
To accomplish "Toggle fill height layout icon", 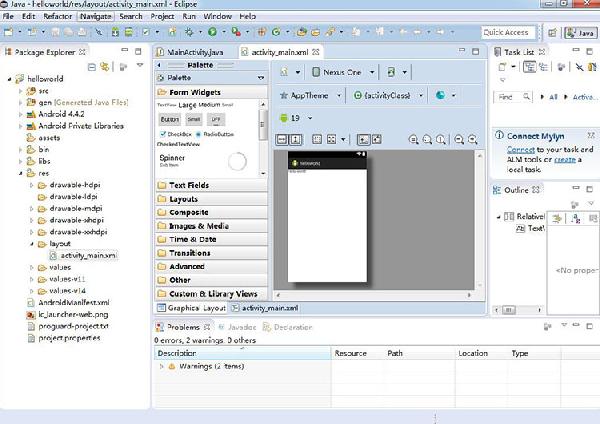I will pos(295,140).
